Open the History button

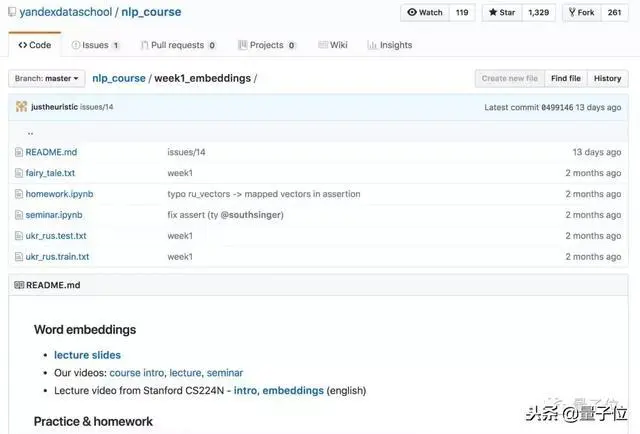coord(607,78)
